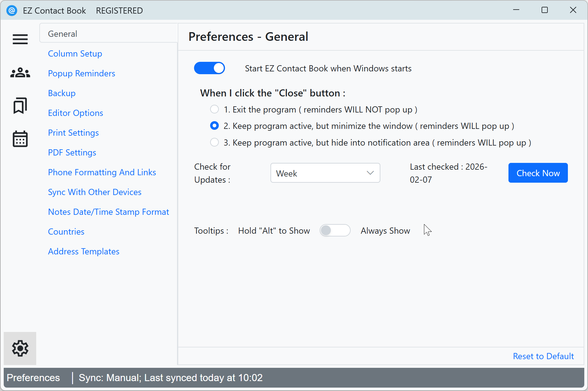Image resolution: width=588 pixels, height=391 pixels.
Task: Disable starting EZ Contact Book with Windows
Action: pyautogui.click(x=210, y=68)
